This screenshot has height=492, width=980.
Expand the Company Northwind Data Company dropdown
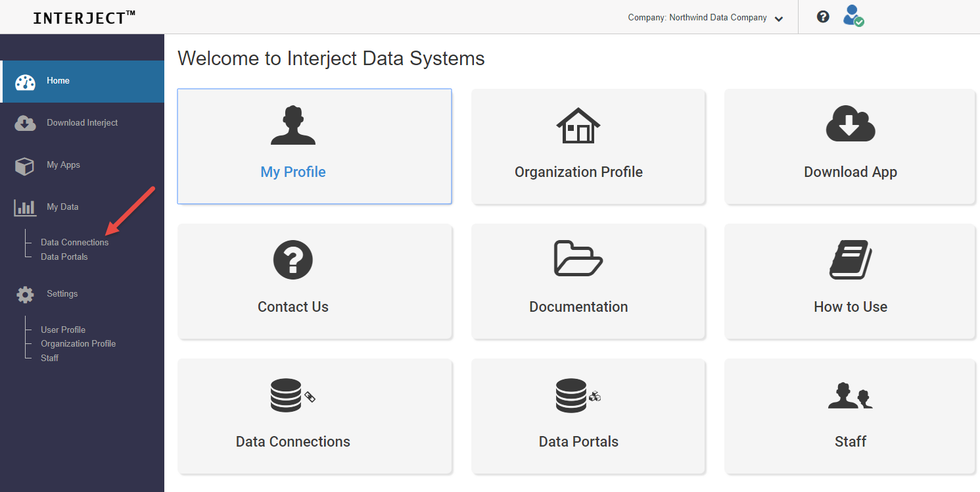tap(705, 18)
